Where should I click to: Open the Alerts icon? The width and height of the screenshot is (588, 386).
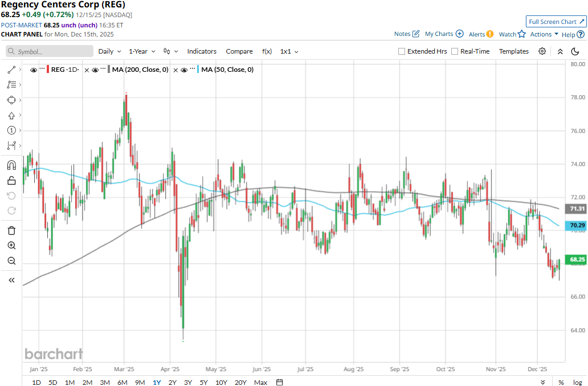[490, 34]
